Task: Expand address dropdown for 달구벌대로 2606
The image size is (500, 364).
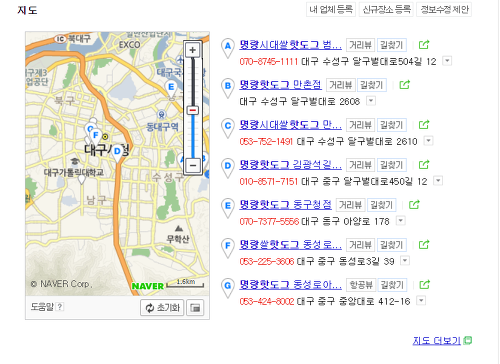Action: point(371,101)
